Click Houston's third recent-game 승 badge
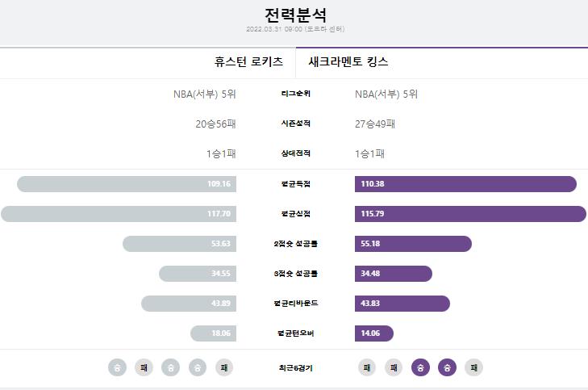 171,367
